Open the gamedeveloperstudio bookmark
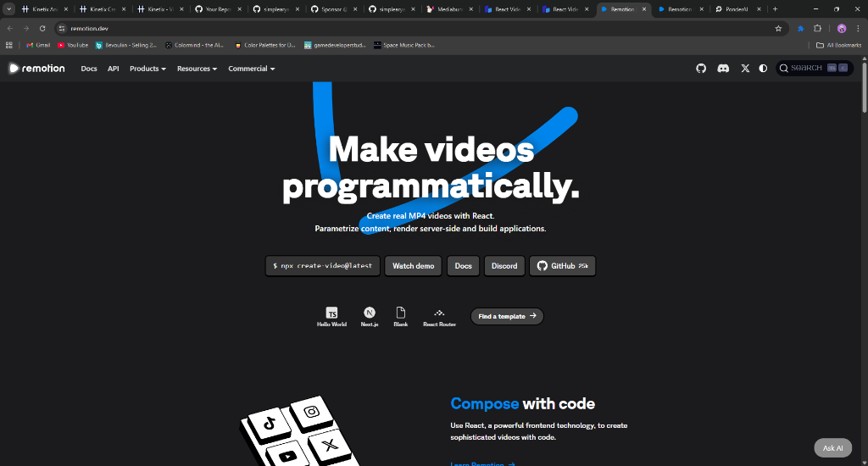This screenshot has height=466, width=868. pos(335,45)
